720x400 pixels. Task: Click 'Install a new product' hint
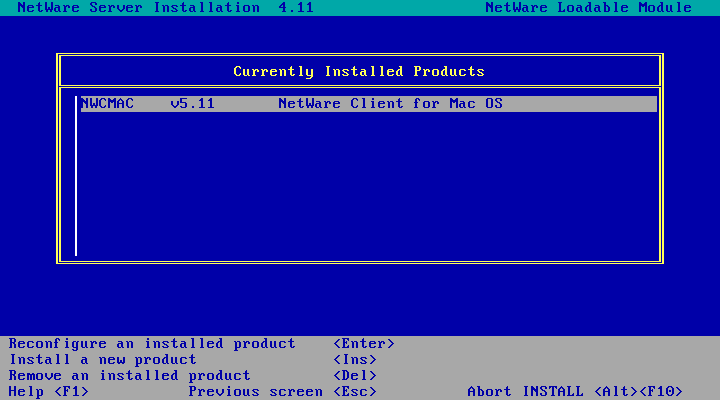tap(103, 360)
